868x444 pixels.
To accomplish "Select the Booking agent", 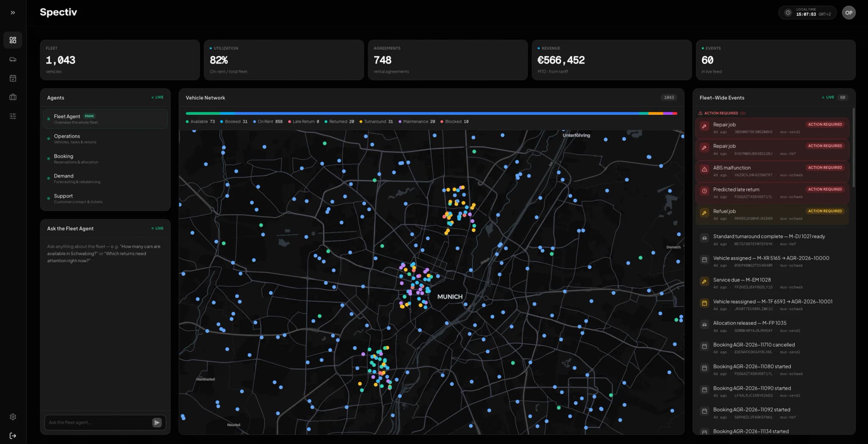I will (x=105, y=159).
